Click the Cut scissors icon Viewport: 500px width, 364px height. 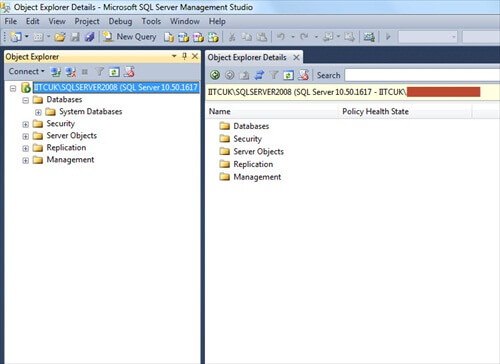[x=232, y=37]
